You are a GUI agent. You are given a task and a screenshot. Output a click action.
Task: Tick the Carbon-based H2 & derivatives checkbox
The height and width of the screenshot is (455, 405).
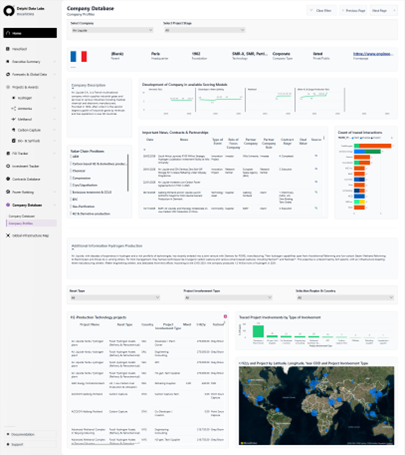tap(71, 164)
